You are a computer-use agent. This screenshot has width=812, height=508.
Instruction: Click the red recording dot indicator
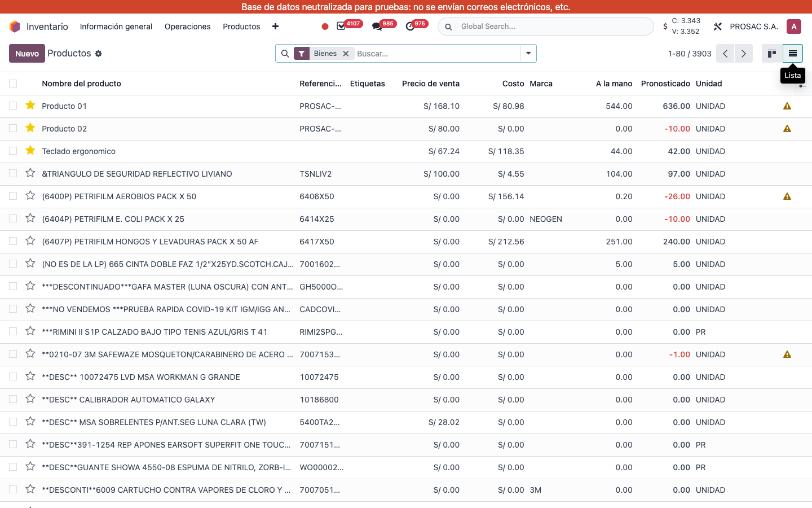(325, 27)
